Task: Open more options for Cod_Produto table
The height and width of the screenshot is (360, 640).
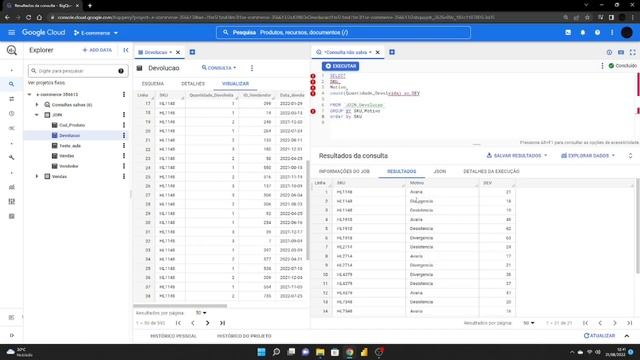Action: pyautogui.click(x=124, y=125)
